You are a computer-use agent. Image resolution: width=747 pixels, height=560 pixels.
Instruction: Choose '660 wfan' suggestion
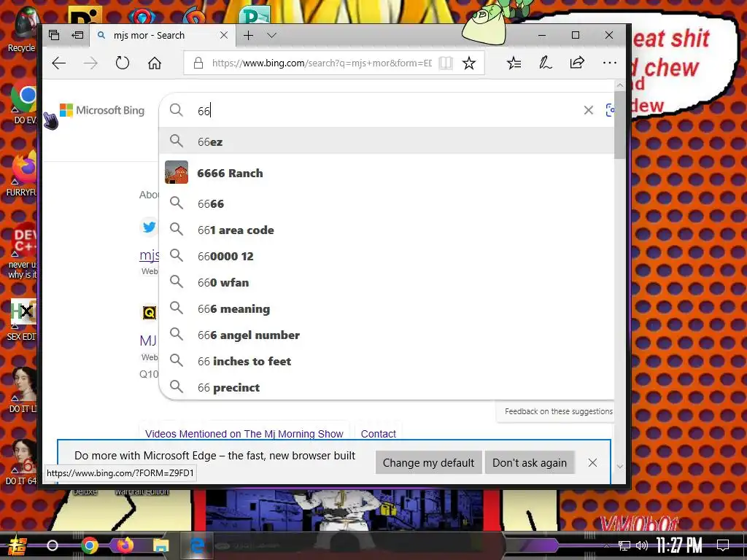coord(387,282)
